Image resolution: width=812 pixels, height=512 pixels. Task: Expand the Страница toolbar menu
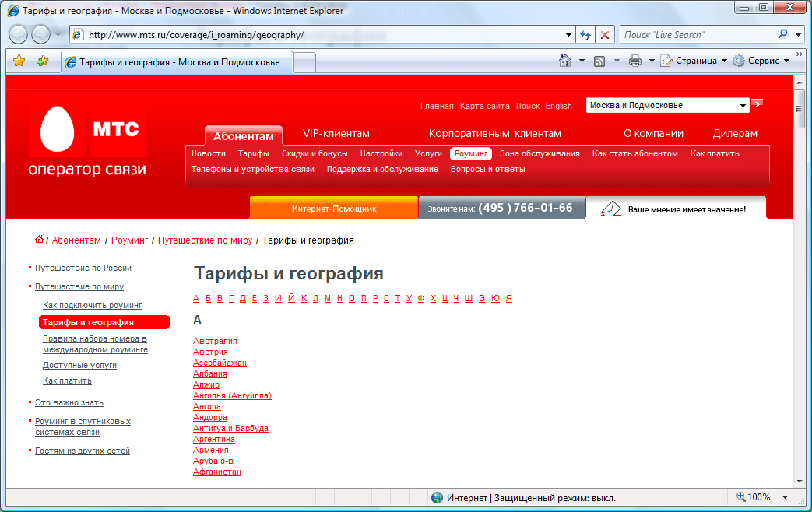694,61
